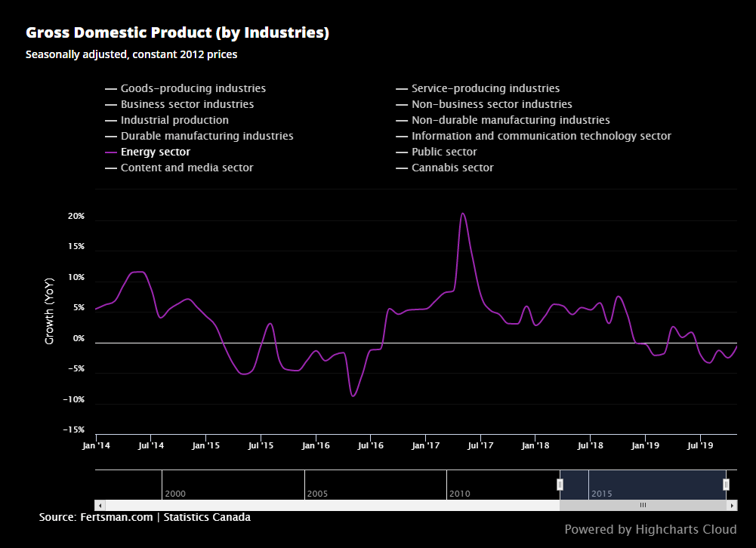Click the Goods-producing industries legend marker
The image size is (756, 548).
(x=110, y=88)
